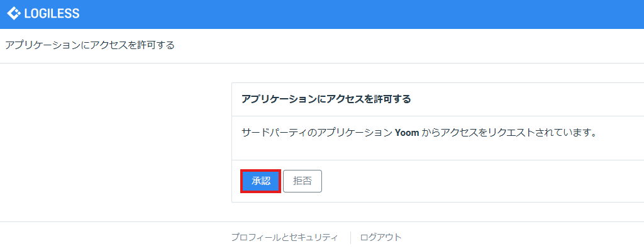Choose the grey outlined 拒否 option

coord(303,181)
